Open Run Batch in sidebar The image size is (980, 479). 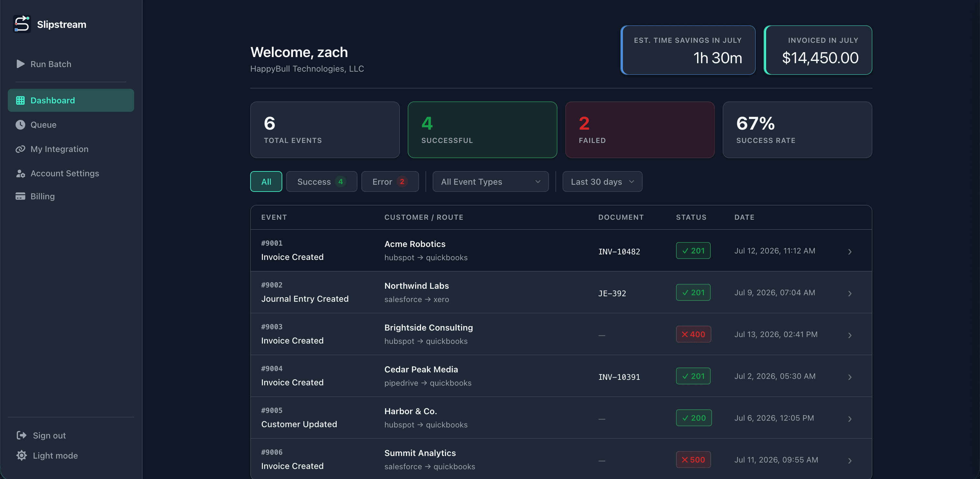(x=71, y=64)
